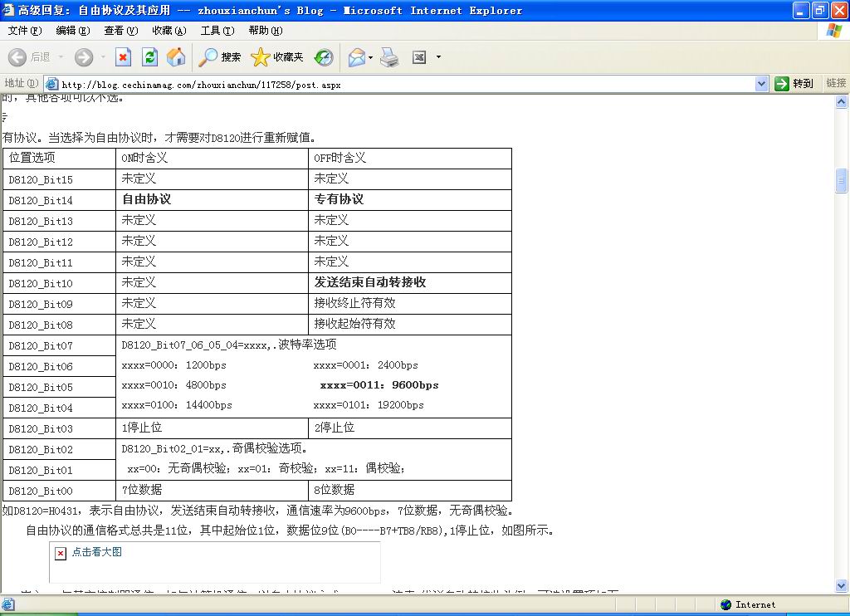Click the Mail envelope icon
This screenshot has width=850, height=616.
[x=357, y=57]
